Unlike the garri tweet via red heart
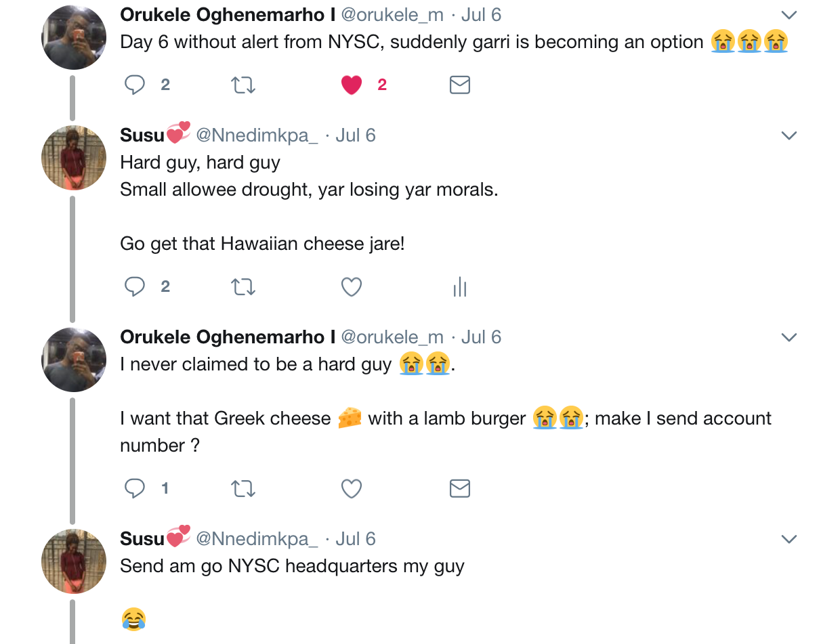This screenshot has width=821, height=644. pyautogui.click(x=351, y=85)
